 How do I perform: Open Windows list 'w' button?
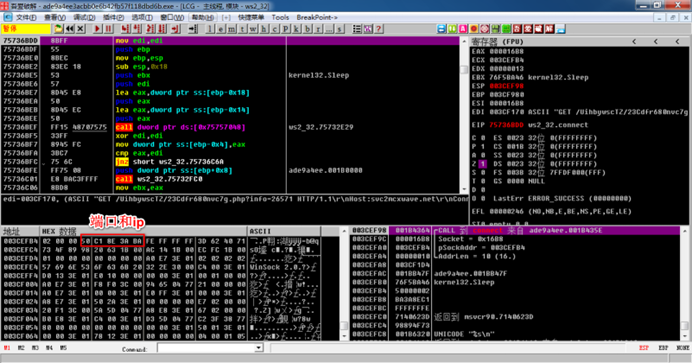pos(253,29)
